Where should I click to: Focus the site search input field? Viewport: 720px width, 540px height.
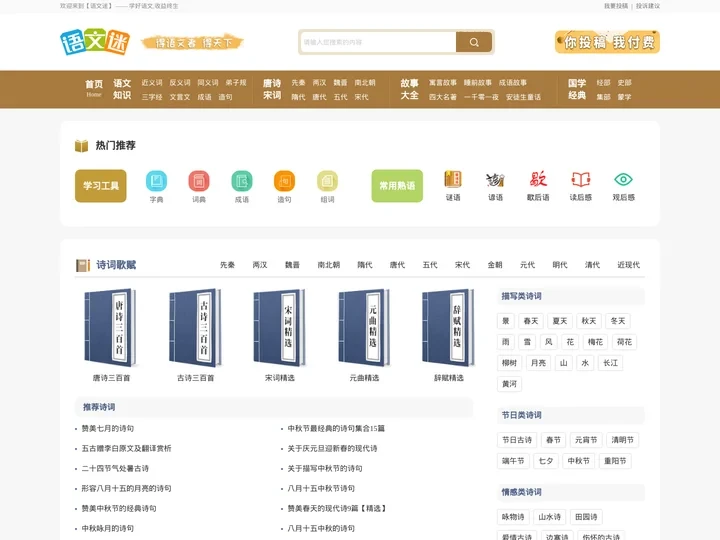(378, 42)
